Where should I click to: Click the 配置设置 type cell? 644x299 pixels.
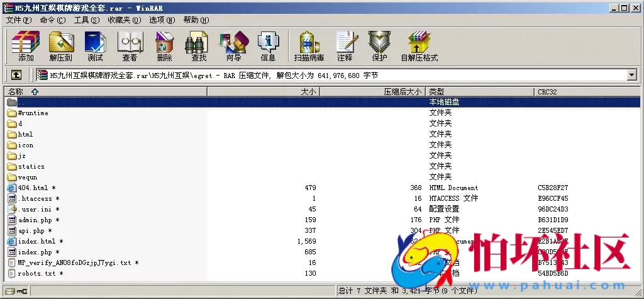click(444, 210)
